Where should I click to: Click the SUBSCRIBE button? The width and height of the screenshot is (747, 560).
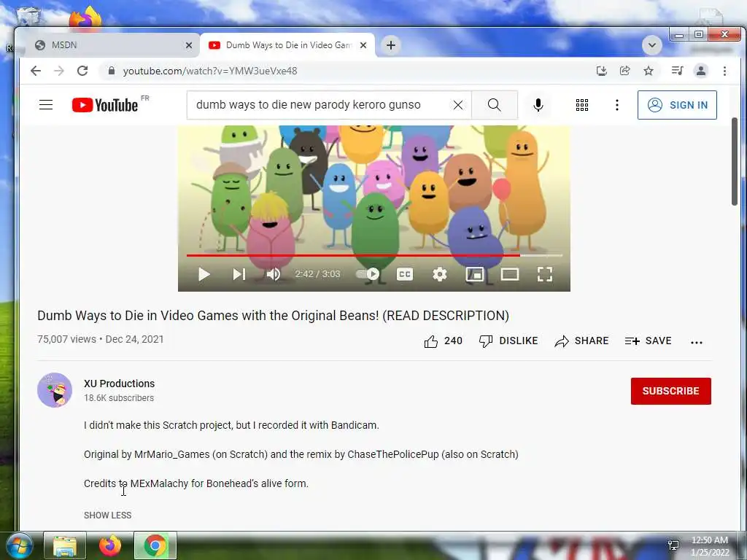tap(671, 391)
